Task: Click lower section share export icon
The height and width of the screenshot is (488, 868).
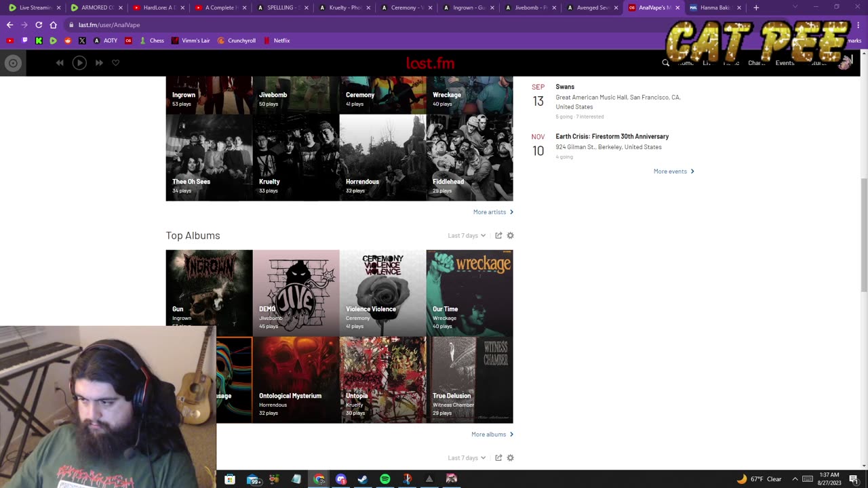Action: 498,458
